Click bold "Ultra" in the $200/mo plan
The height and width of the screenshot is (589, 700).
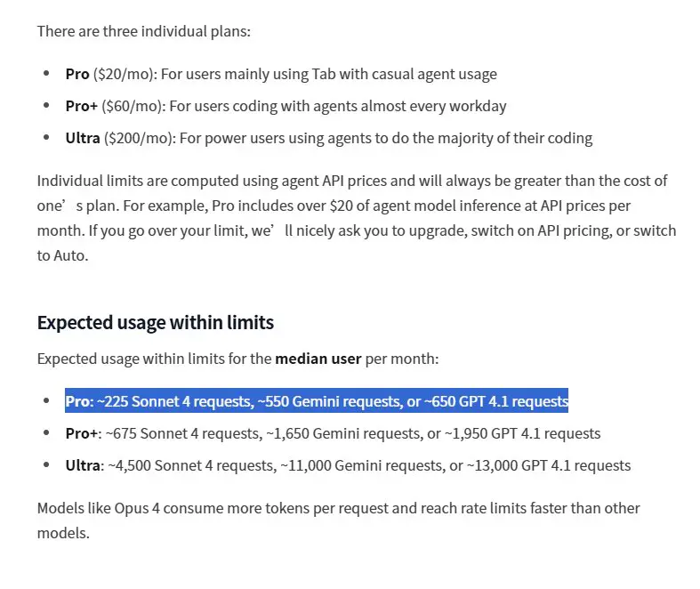[x=83, y=138]
